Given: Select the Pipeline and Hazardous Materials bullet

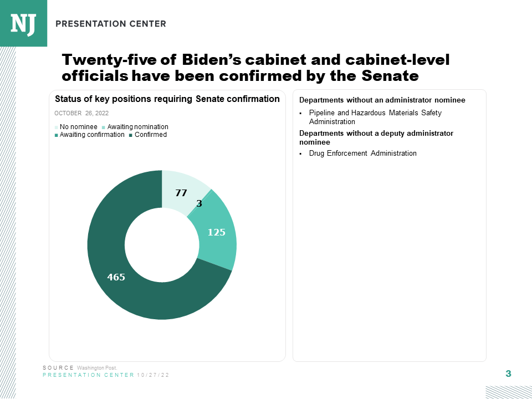Looking at the screenshot, I should tap(375, 117).
